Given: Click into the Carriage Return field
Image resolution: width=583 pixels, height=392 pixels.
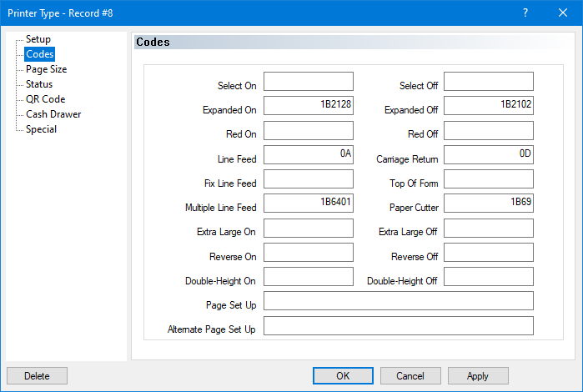Looking at the screenshot, I should pyautogui.click(x=488, y=155).
